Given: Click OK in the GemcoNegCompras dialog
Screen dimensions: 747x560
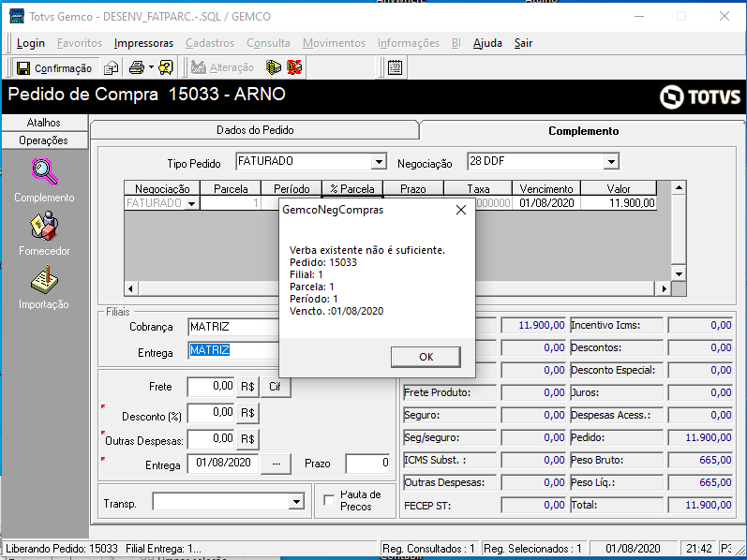Looking at the screenshot, I should click(x=426, y=357).
